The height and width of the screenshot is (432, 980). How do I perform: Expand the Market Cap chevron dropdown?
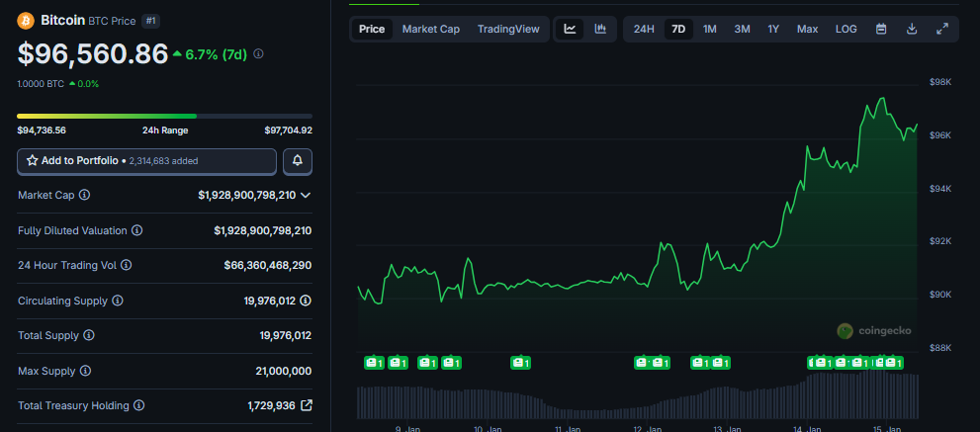[x=305, y=195]
